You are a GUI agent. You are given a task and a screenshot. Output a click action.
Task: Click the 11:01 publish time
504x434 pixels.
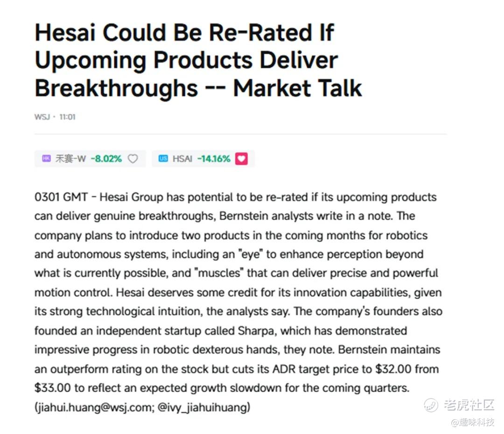click(68, 117)
